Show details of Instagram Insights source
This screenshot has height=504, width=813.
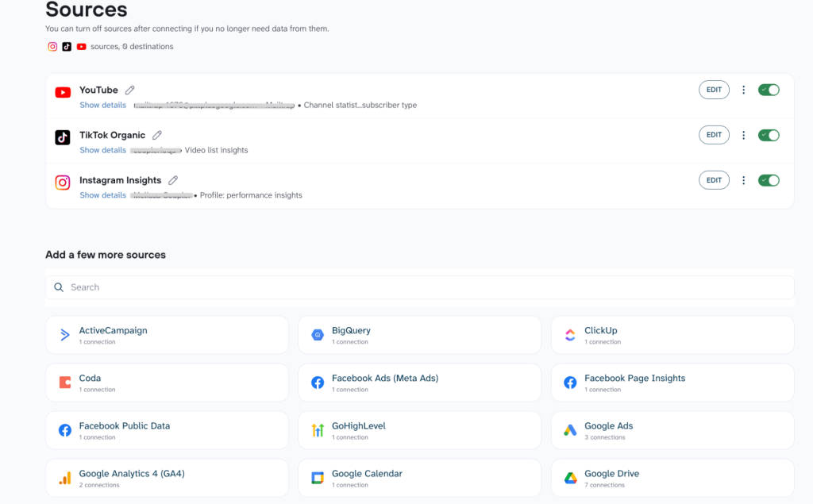click(102, 195)
